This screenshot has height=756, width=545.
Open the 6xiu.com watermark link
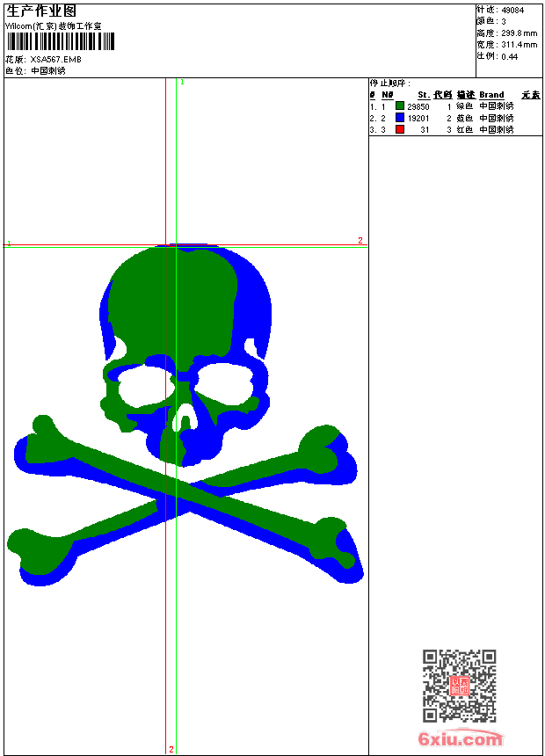coord(460,739)
